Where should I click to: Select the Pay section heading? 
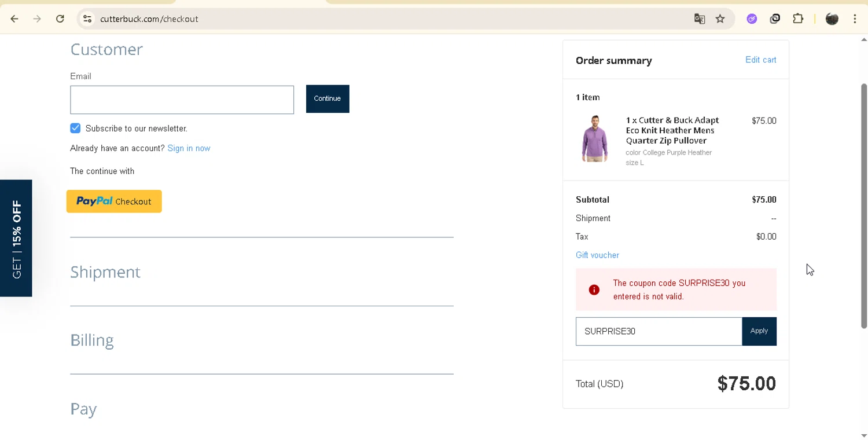(x=83, y=409)
